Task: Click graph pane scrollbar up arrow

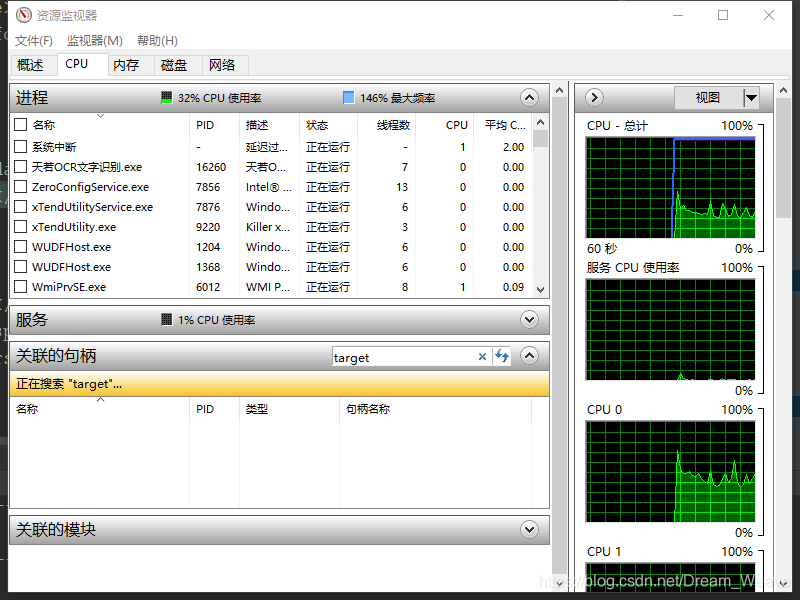Action: [784, 91]
